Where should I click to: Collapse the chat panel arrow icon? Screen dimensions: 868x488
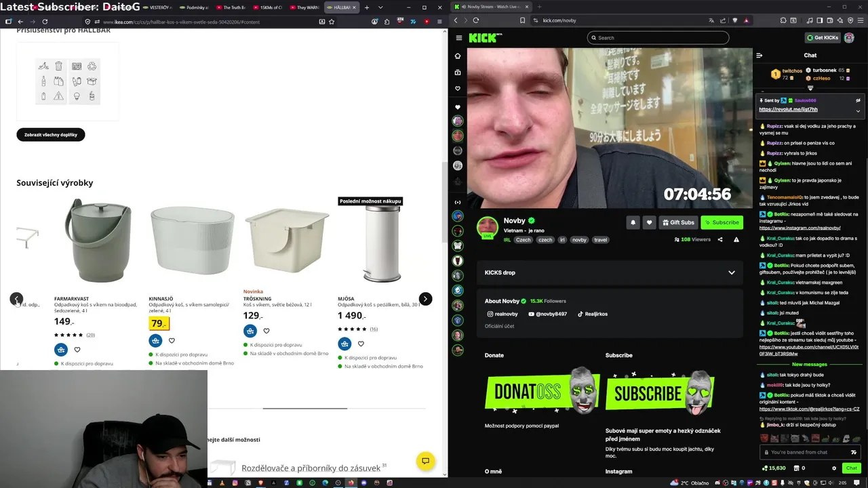pyautogui.click(x=759, y=56)
